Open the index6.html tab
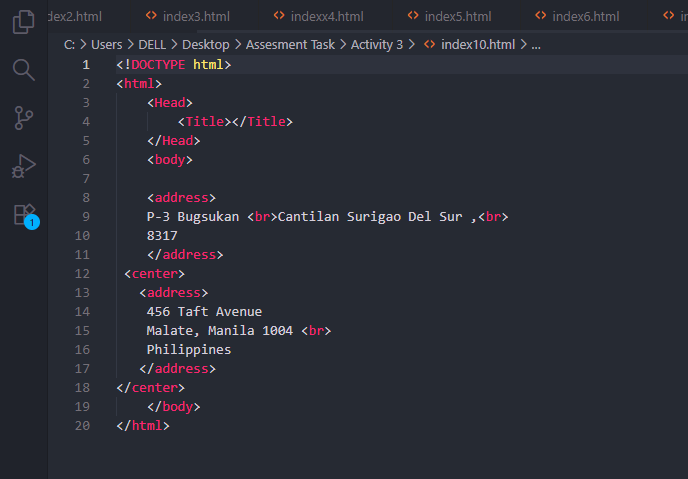 [585, 16]
